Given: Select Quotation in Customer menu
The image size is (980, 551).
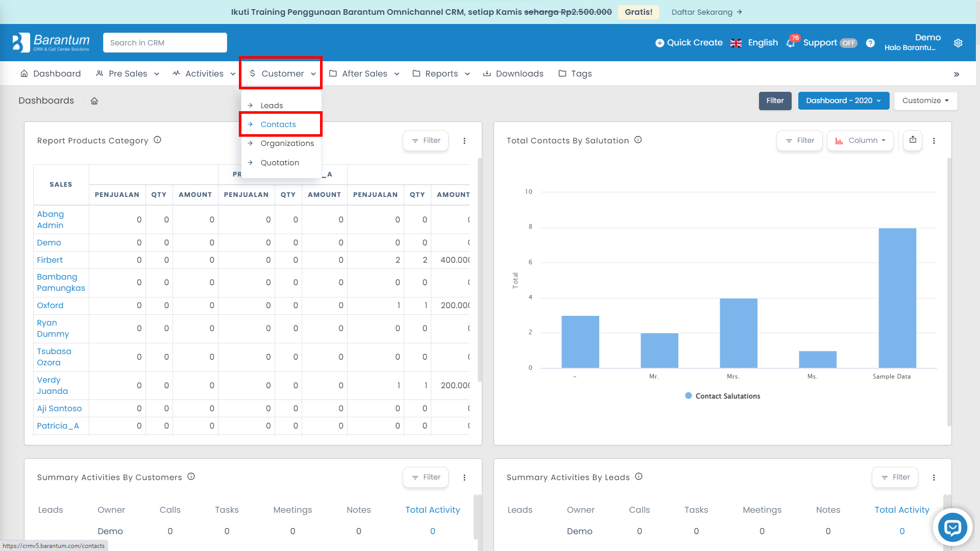Looking at the screenshot, I should [280, 163].
